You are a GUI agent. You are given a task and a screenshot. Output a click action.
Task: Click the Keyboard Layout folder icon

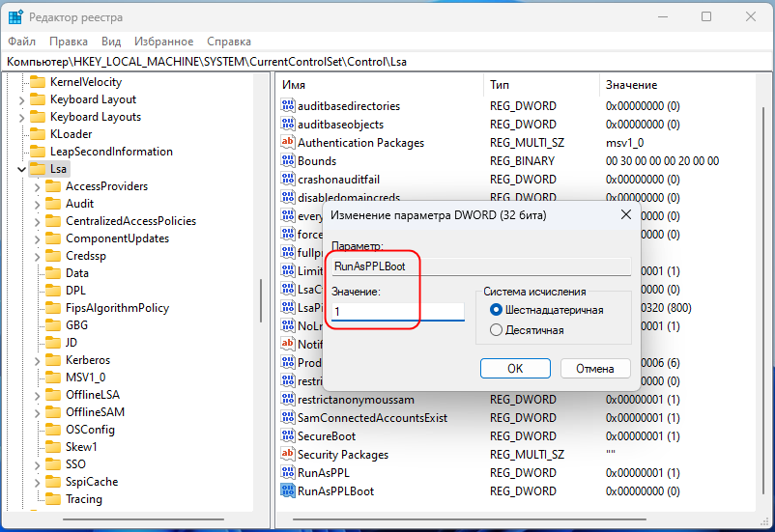(38, 98)
